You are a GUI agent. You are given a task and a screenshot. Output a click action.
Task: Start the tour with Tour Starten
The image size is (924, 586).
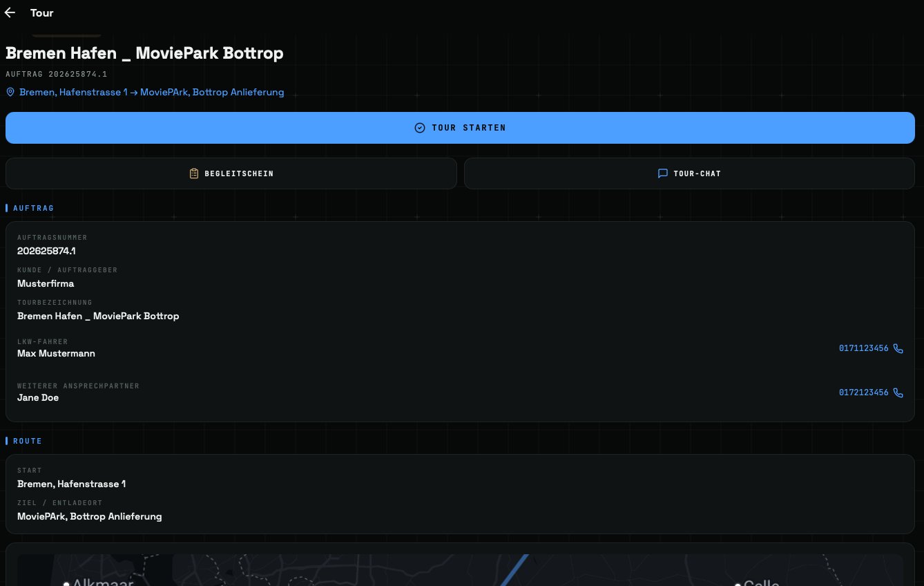(460, 128)
